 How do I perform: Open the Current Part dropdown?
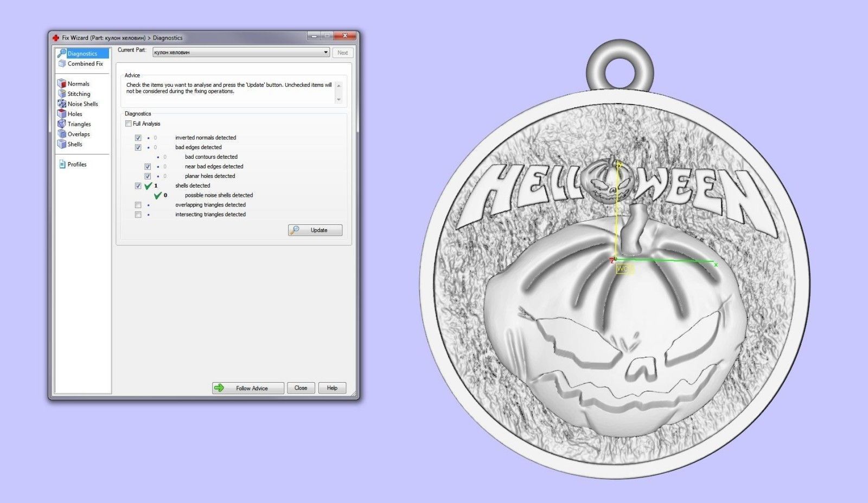241,53
